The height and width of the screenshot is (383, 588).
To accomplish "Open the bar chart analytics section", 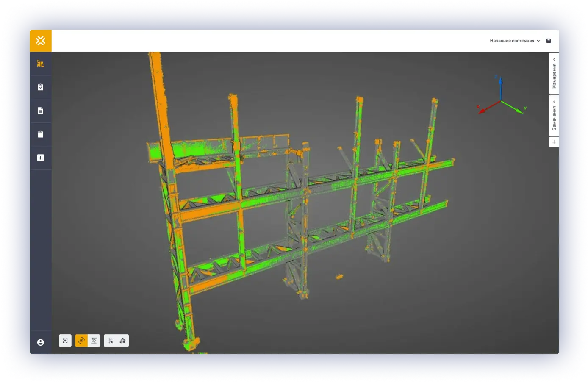I will tap(41, 158).
